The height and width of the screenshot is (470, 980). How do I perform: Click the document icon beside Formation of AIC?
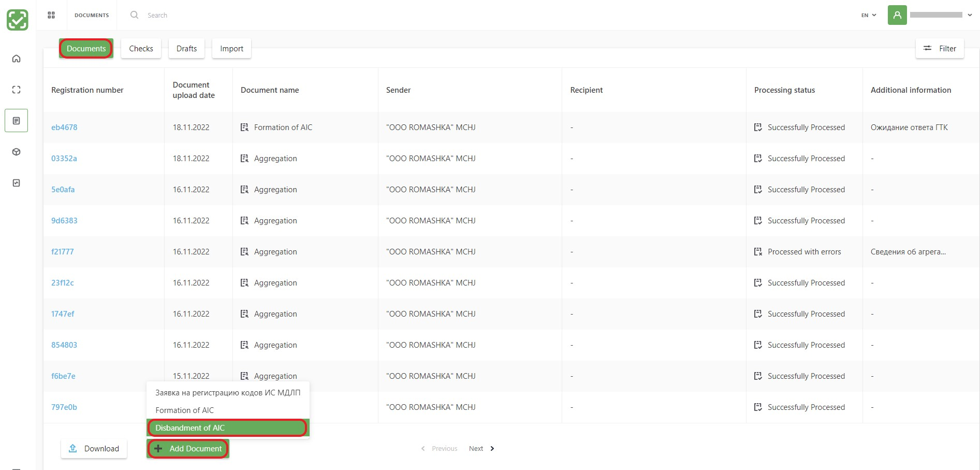click(x=245, y=127)
